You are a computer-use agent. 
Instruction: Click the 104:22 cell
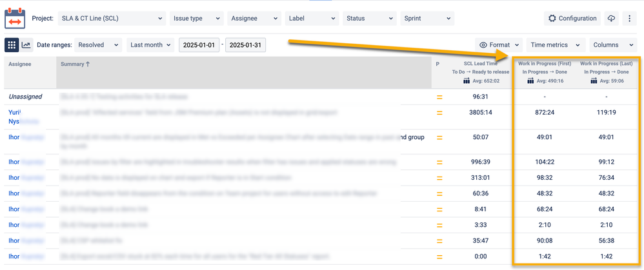[x=544, y=162]
